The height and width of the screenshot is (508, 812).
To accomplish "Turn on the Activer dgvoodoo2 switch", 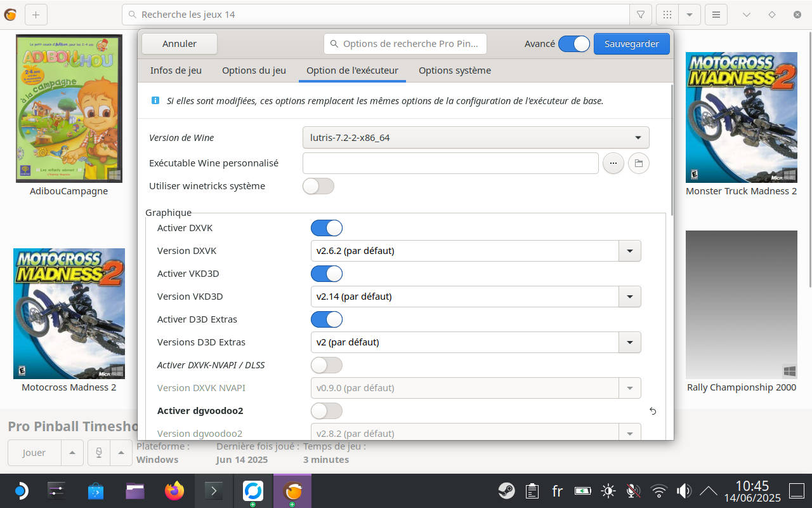I will (x=327, y=411).
